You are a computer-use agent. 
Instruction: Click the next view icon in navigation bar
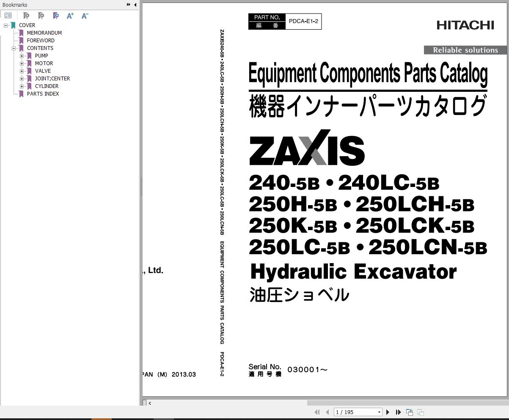[420, 412]
